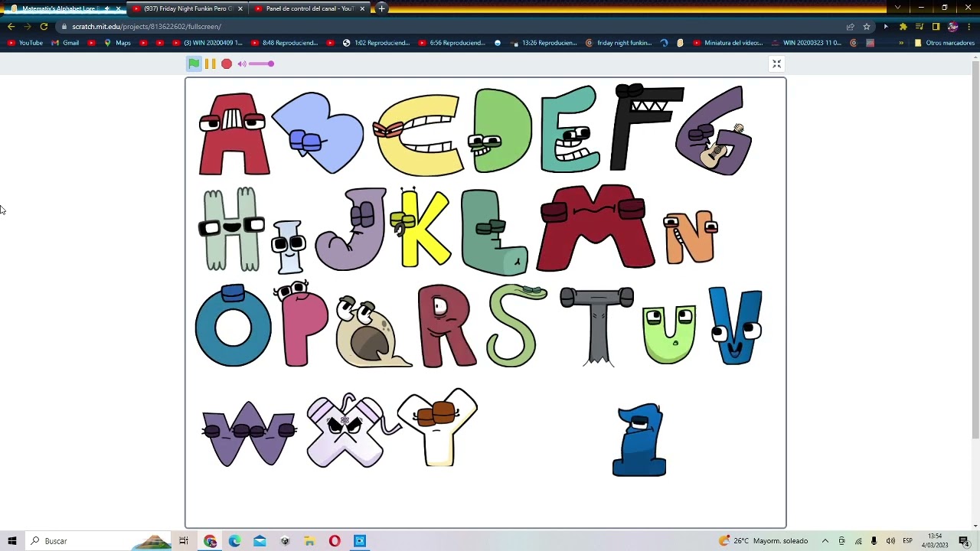Open the Windows Start menu
Screen dimensions: 980x551
pos(11,541)
